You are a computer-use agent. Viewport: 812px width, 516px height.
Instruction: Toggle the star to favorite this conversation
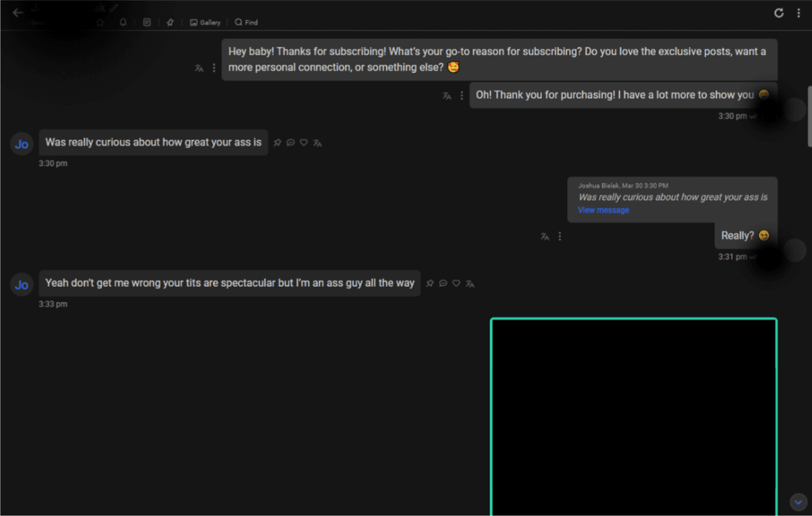click(x=100, y=22)
